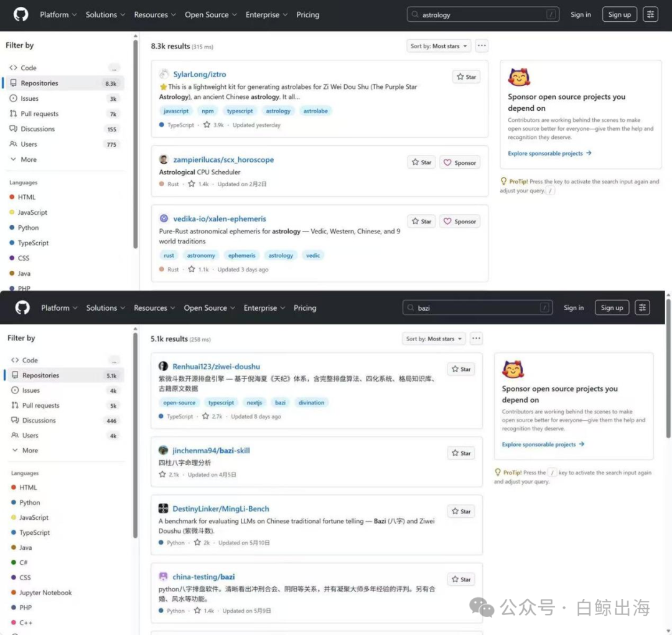
Task: Click the DestinyLinker avatar icon
Action: (x=163, y=508)
